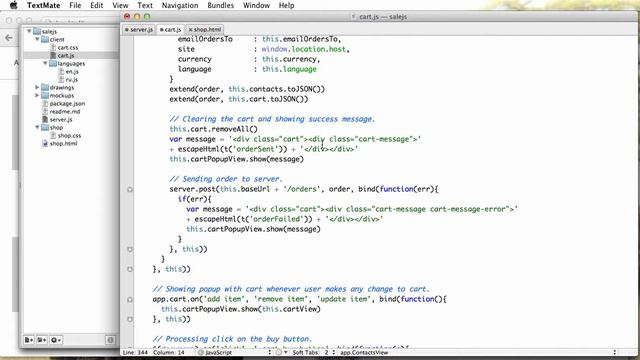Open the Window menu
Image resolution: width=640 pixels, height=360 pixels.
pyautogui.click(x=256, y=5)
